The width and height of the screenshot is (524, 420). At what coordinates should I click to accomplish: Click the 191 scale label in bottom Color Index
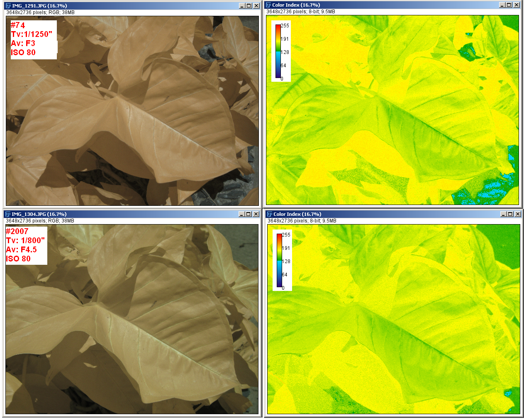(x=286, y=248)
